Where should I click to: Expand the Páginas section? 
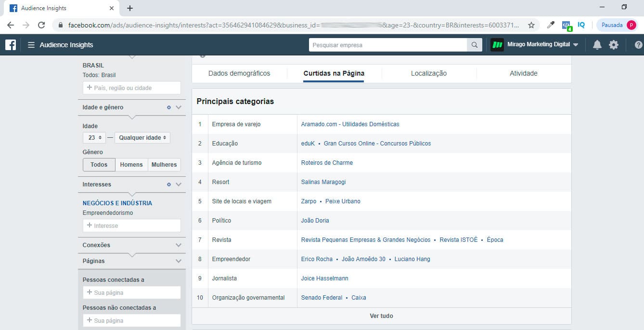point(179,261)
